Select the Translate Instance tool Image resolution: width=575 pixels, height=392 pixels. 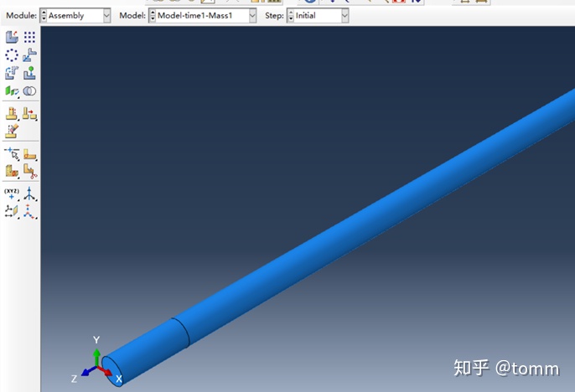tap(29, 55)
